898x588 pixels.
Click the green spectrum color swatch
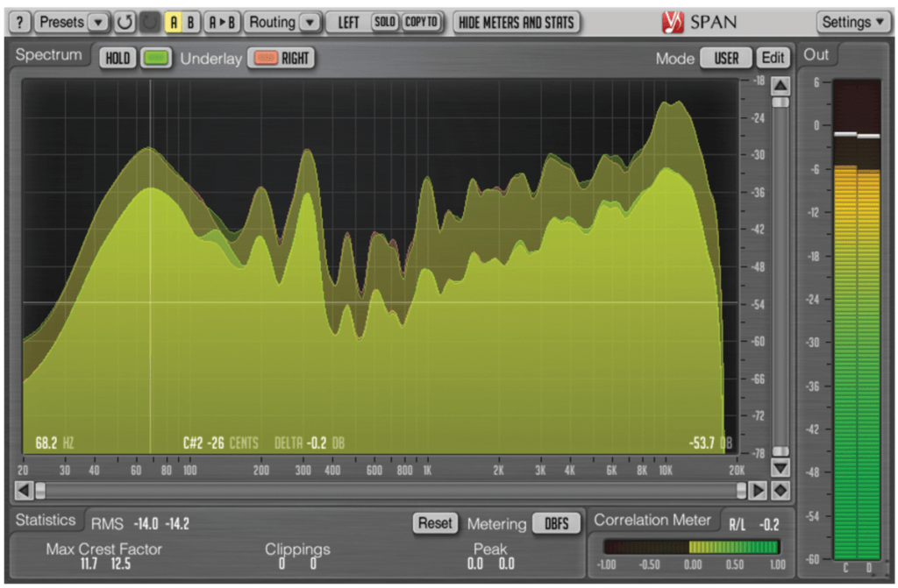click(x=156, y=58)
